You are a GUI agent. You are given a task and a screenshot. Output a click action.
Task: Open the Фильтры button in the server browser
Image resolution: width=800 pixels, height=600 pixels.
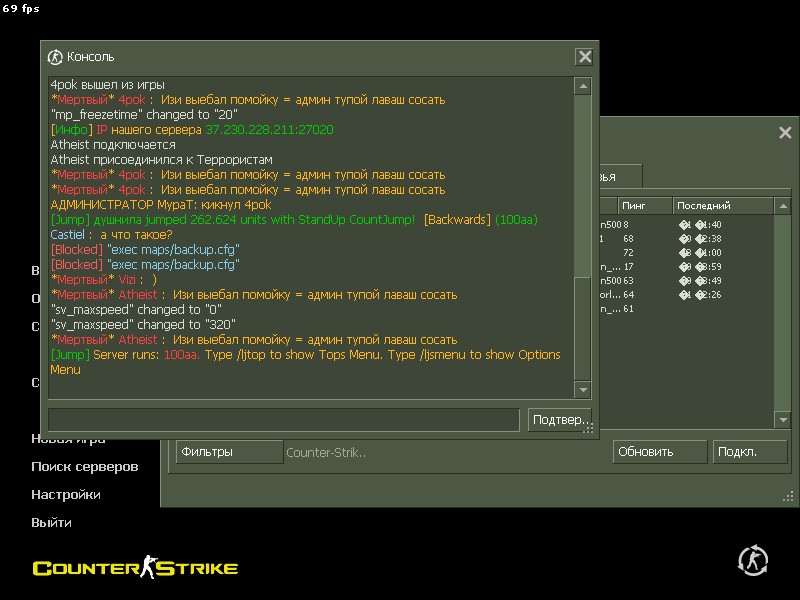pyautogui.click(x=230, y=452)
